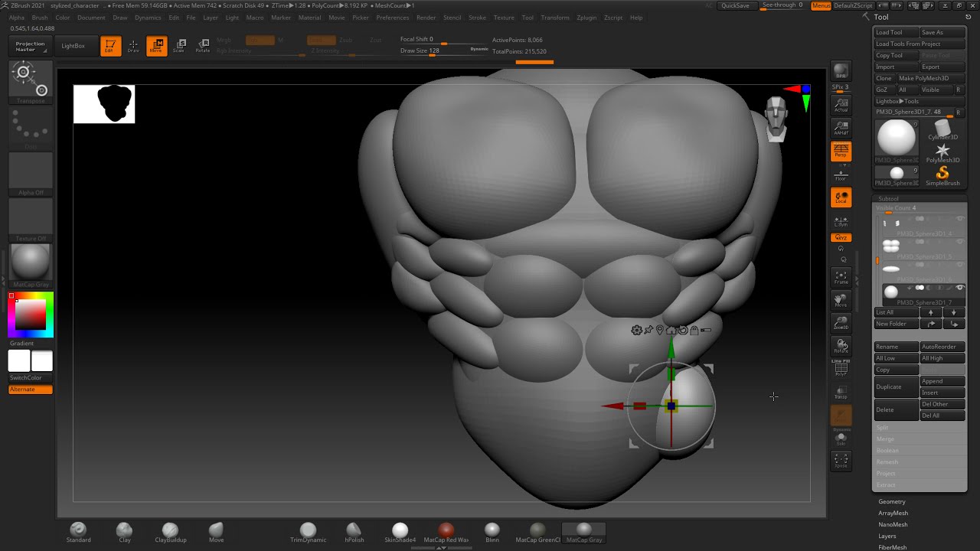The width and height of the screenshot is (980, 551).
Task: Toggle L.Sym symmetry button
Action: tap(841, 221)
